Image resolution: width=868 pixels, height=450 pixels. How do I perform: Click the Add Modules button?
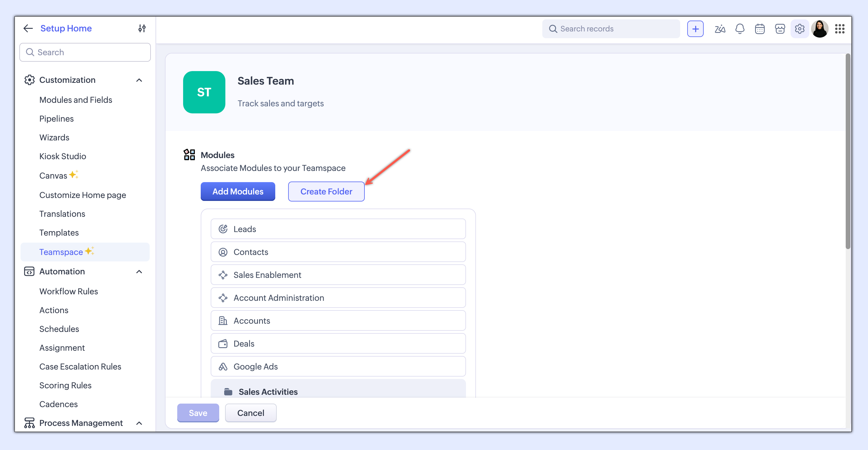[x=238, y=192]
